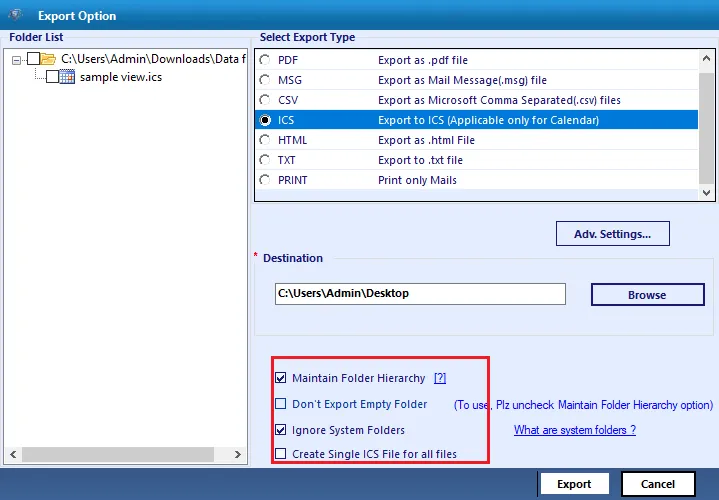Toggle Don't Export Empty Folder checkbox
The image size is (719, 500).
coord(281,404)
